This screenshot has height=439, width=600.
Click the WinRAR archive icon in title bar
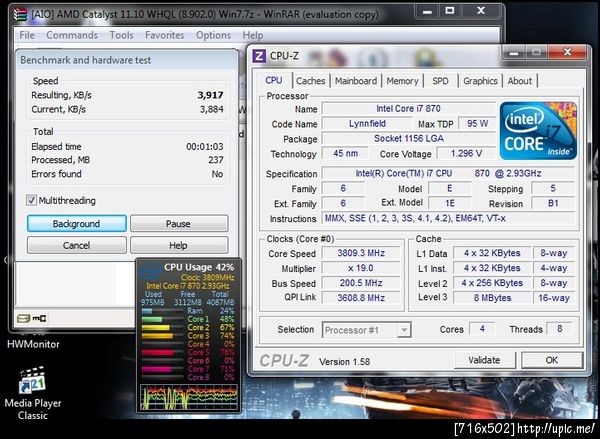[20, 15]
